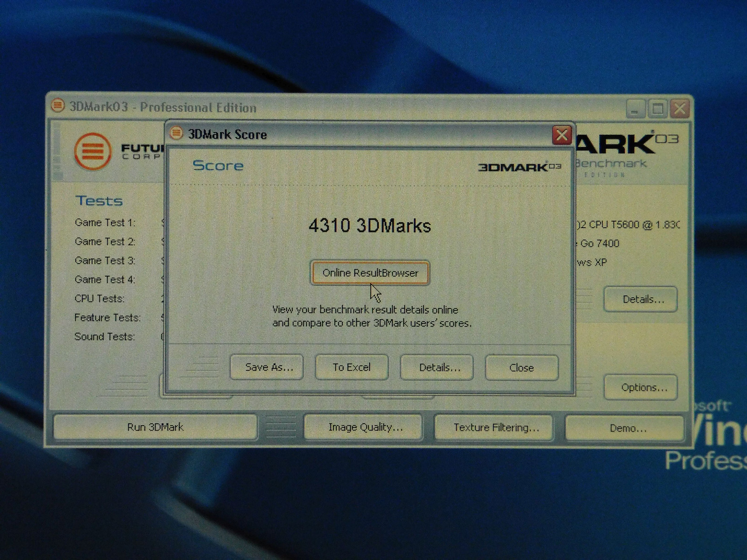The height and width of the screenshot is (560, 747).
Task: Click the "Tests" heading
Action: click(x=99, y=201)
